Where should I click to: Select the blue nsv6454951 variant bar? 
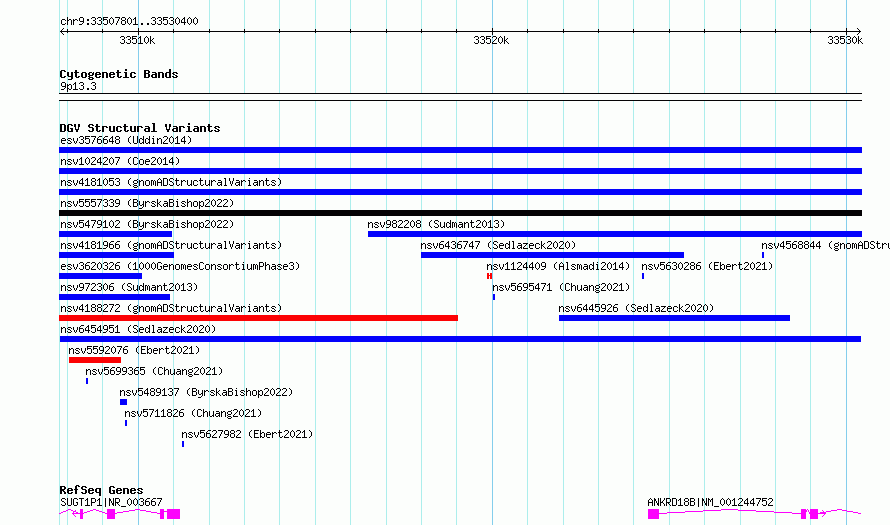(460, 339)
